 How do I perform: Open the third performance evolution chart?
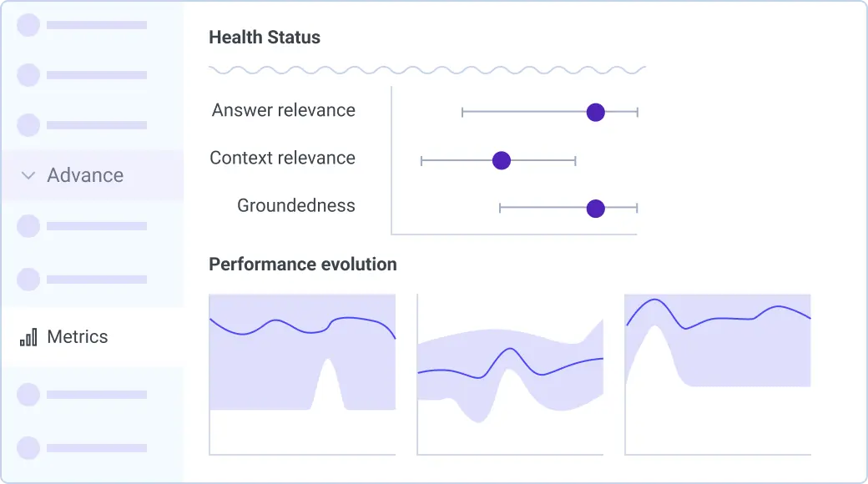tap(718, 374)
